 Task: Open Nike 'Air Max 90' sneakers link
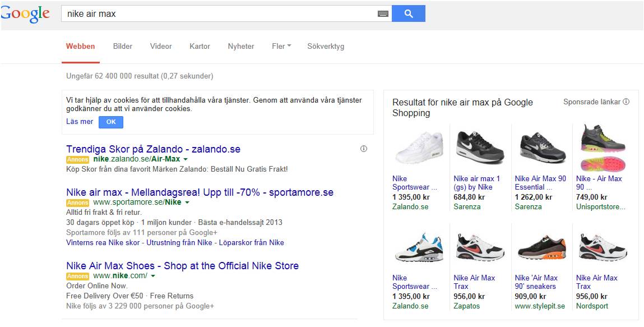pyautogui.click(x=536, y=282)
